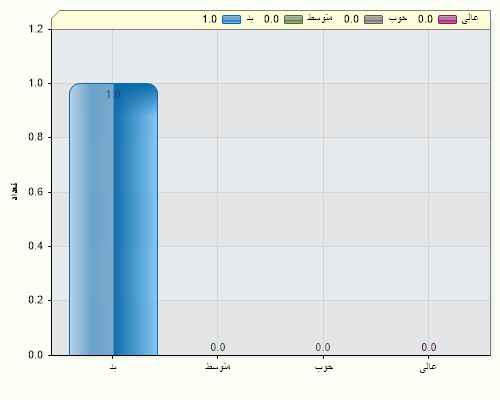Image resolution: width=500 pixels, height=400 pixels.
Task: Click the blue legend swatch for بد
Action: pyautogui.click(x=231, y=20)
